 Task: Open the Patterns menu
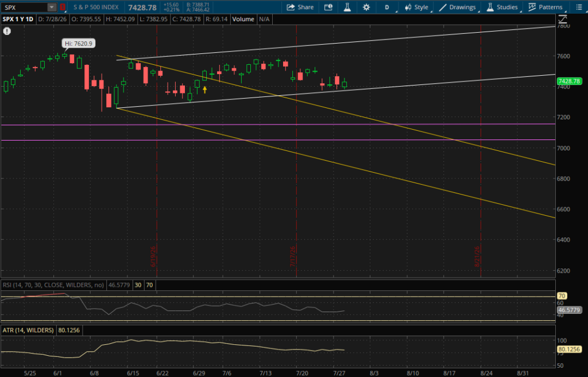[x=546, y=7]
